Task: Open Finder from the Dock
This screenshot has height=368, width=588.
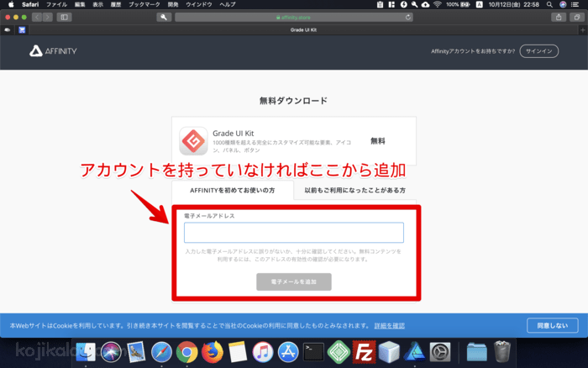Action: 86,352
